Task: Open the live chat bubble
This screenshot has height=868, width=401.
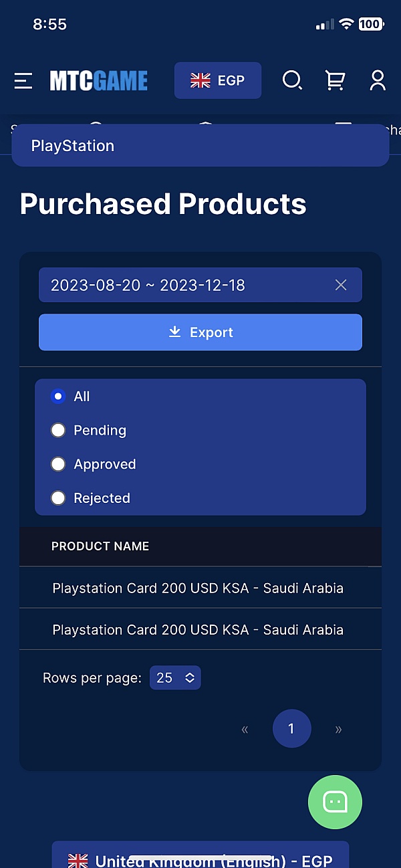Action: tap(335, 802)
